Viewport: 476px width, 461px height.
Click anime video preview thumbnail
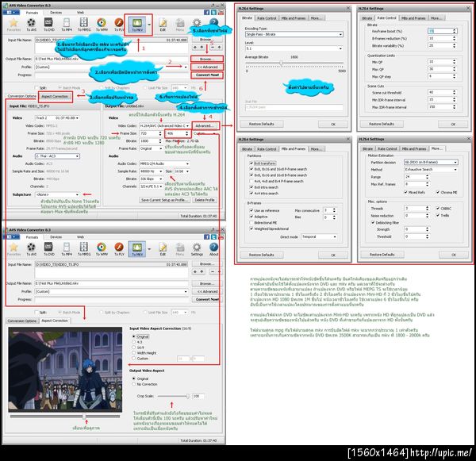(65, 369)
